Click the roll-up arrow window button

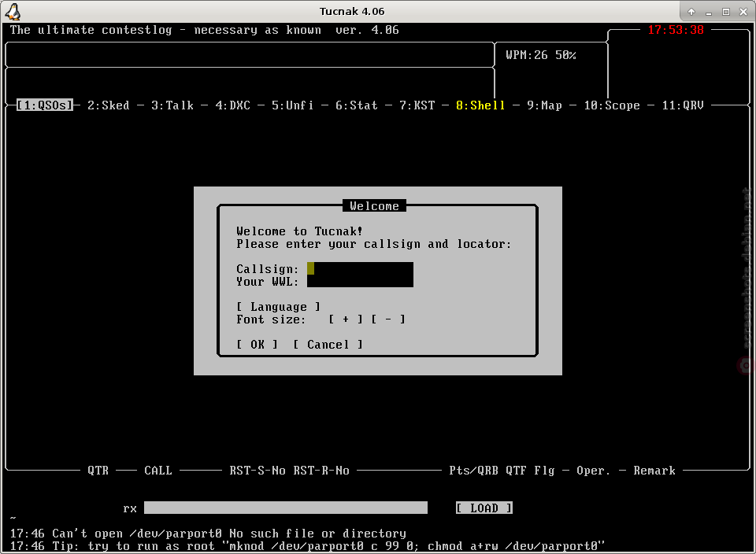click(691, 12)
